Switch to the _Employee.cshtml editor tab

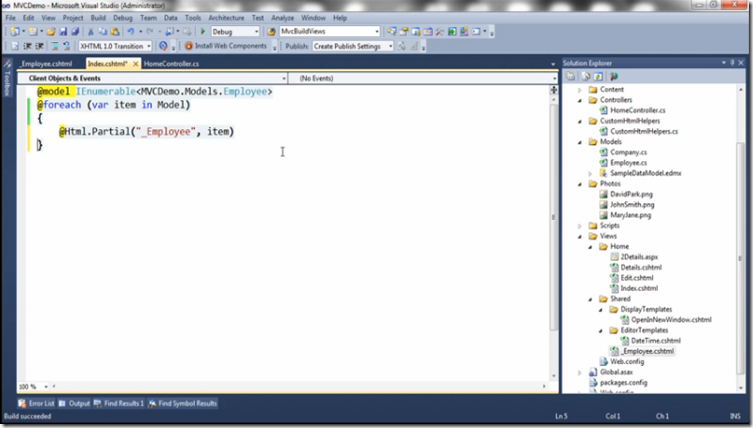[46, 63]
